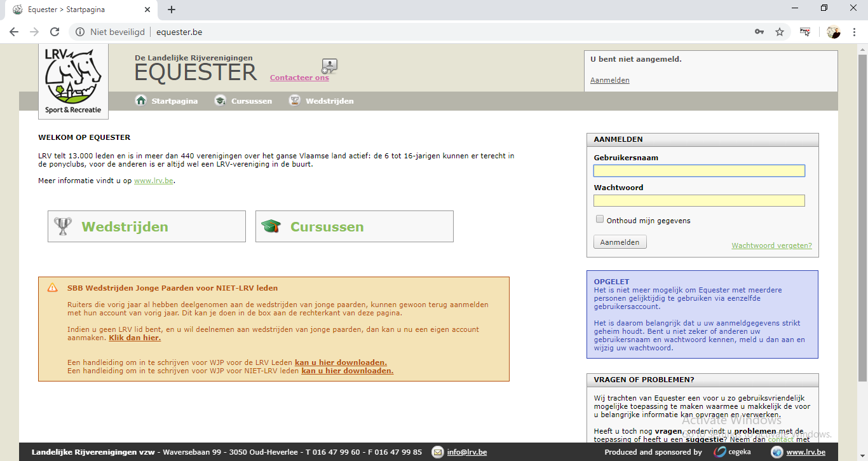Click the cegeka sponsor logo
868x461 pixels.
tap(731, 452)
